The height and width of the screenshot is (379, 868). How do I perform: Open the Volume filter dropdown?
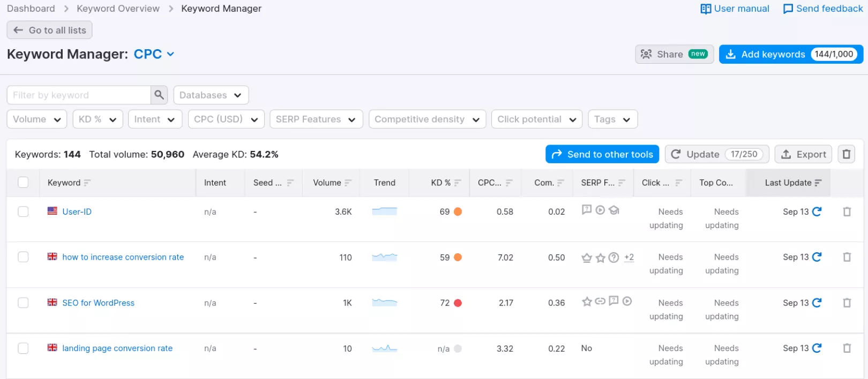coord(36,119)
